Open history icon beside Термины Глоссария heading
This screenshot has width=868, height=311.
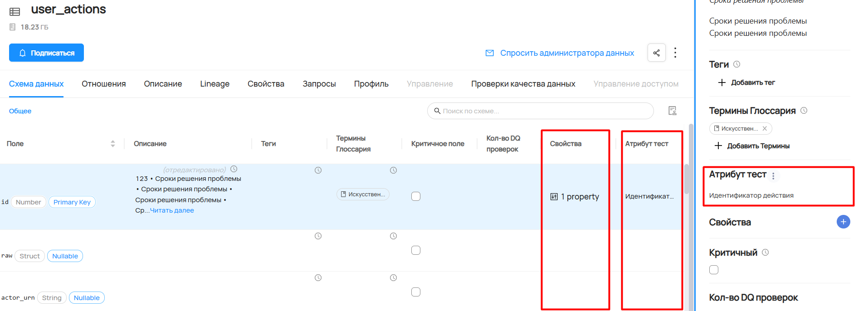(x=804, y=111)
